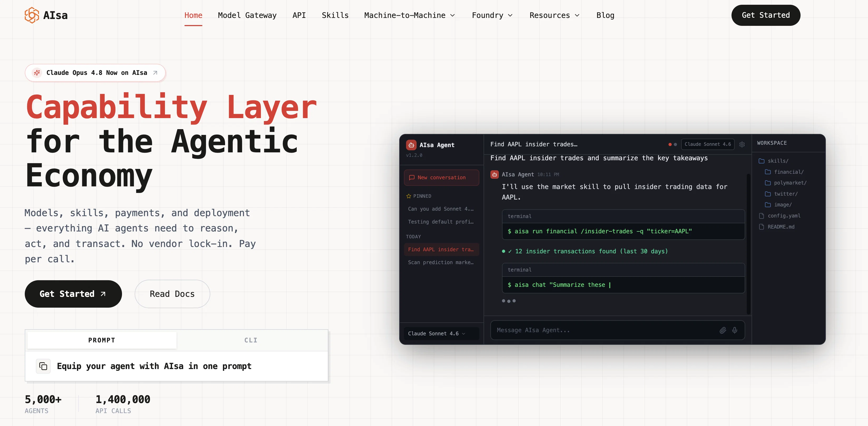Open today's chat 'Scan prediction marke…'
868x426 pixels.
coord(441,262)
